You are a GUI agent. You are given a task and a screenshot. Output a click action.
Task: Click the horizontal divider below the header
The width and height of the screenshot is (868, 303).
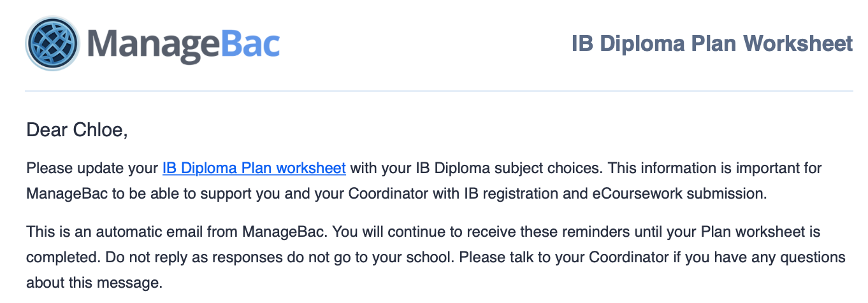click(x=438, y=91)
